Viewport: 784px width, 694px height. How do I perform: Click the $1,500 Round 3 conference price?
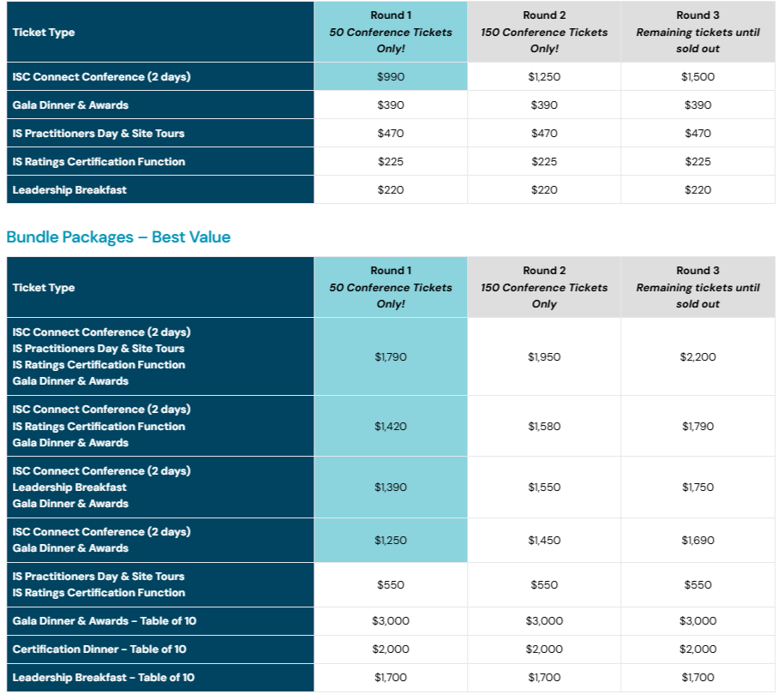point(697,77)
